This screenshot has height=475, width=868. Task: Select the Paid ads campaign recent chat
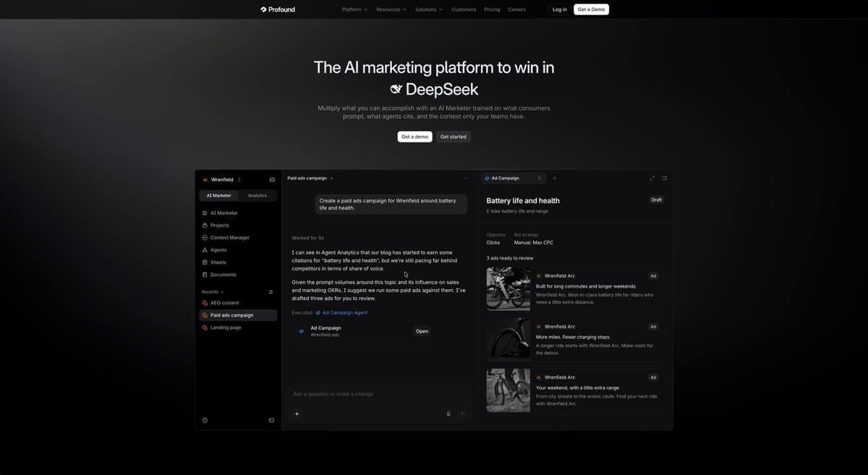click(x=238, y=315)
